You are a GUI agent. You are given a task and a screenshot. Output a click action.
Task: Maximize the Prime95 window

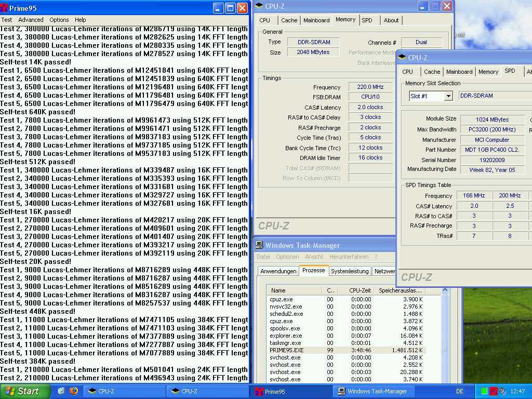(x=230, y=8)
